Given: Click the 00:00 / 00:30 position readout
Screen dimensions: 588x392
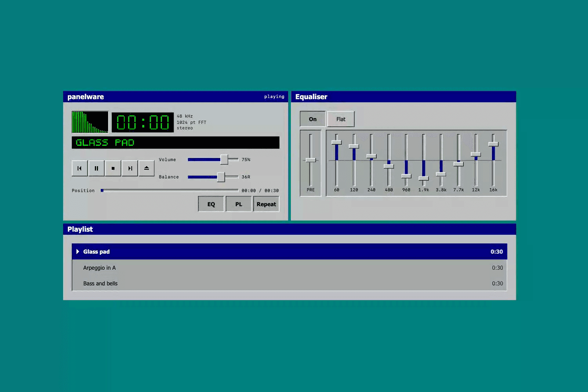Looking at the screenshot, I should 260,191.
